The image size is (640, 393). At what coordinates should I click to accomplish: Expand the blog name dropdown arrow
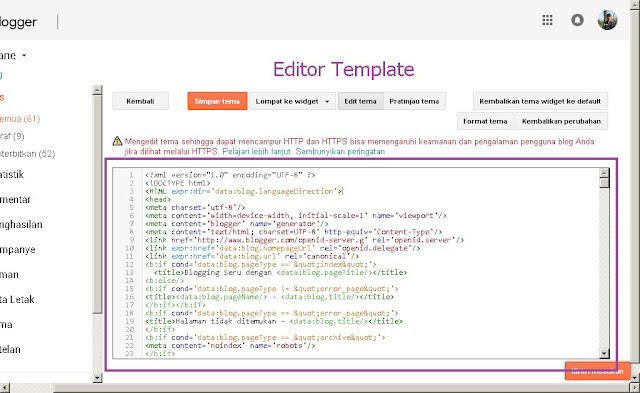pyautogui.click(x=24, y=56)
